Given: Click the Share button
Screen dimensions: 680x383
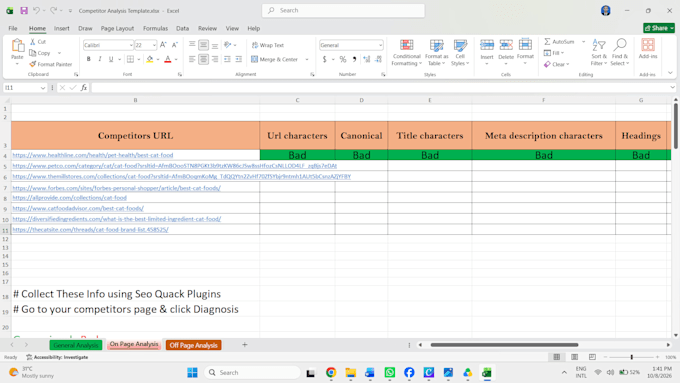Looking at the screenshot, I should pyautogui.click(x=659, y=28).
